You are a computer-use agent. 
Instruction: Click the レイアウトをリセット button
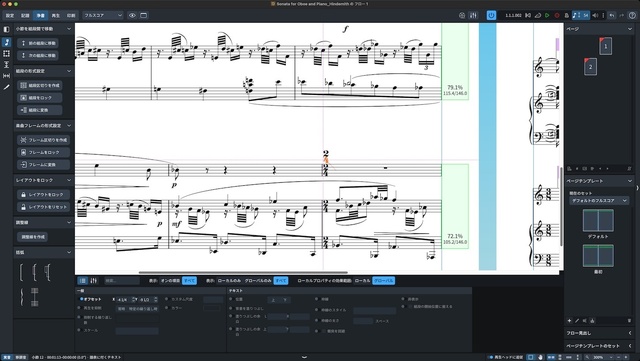[x=43, y=207]
